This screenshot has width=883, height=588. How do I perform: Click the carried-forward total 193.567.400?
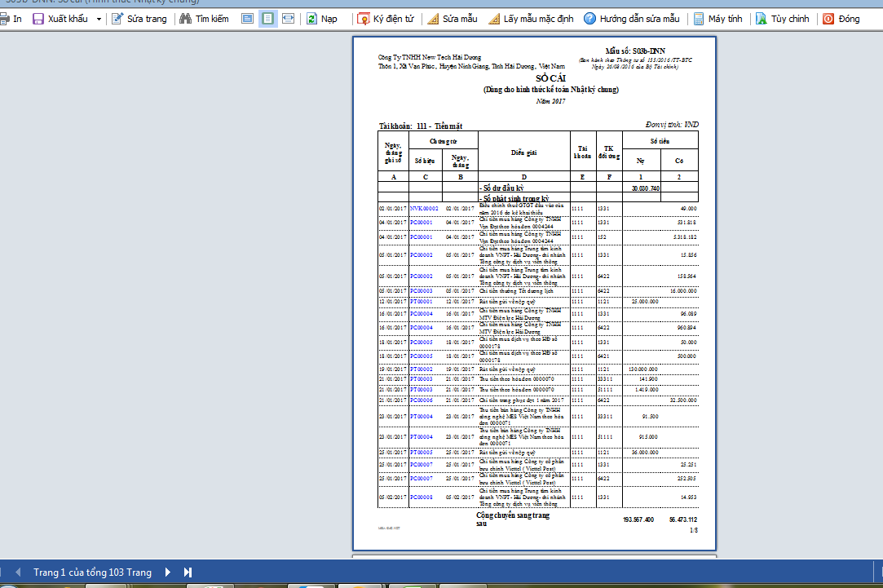[x=638, y=519]
